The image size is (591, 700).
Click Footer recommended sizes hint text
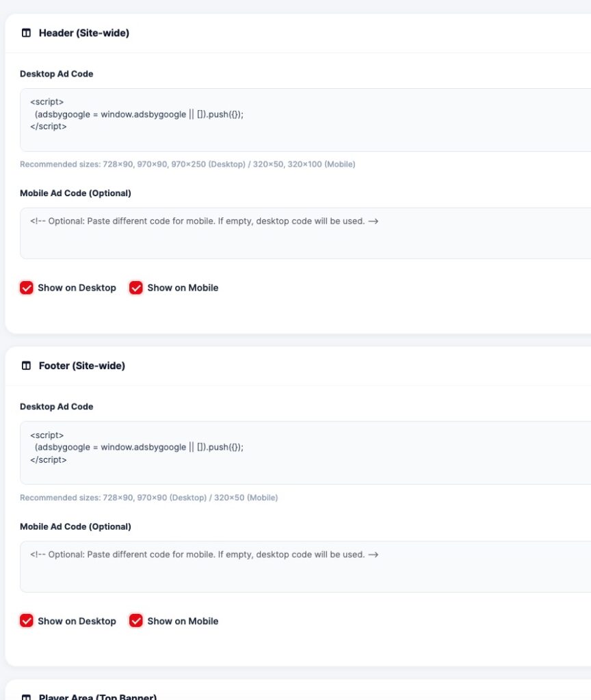pos(149,498)
